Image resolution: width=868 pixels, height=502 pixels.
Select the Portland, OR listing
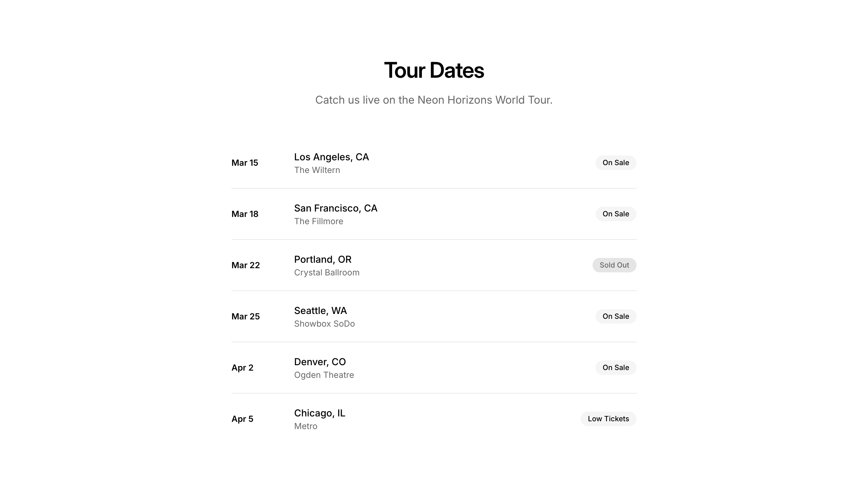pyautogui.click(x=322, y=260)
